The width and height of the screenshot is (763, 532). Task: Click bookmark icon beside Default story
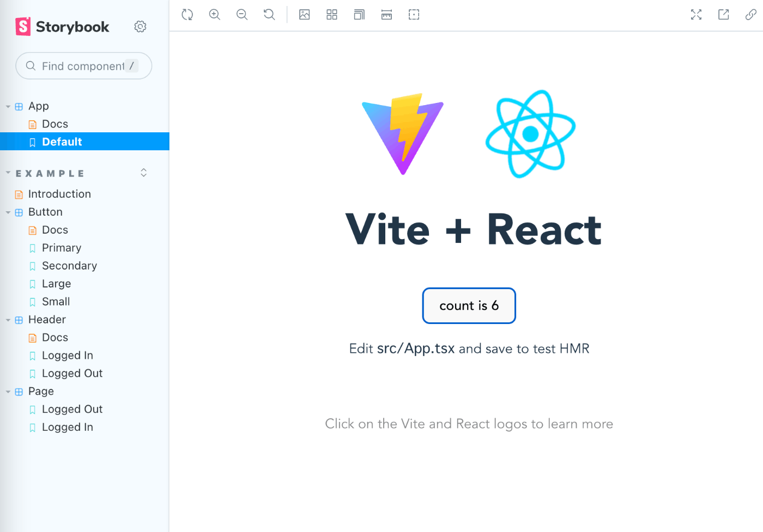click(x=33, y=143)
